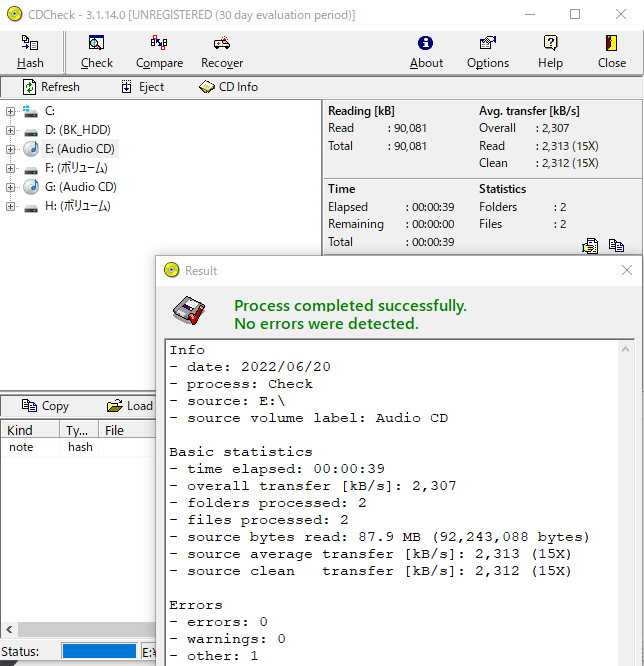Click the Copy button above the log list
Viewport: 644px width, 666px height.
[x=45, y=406]
